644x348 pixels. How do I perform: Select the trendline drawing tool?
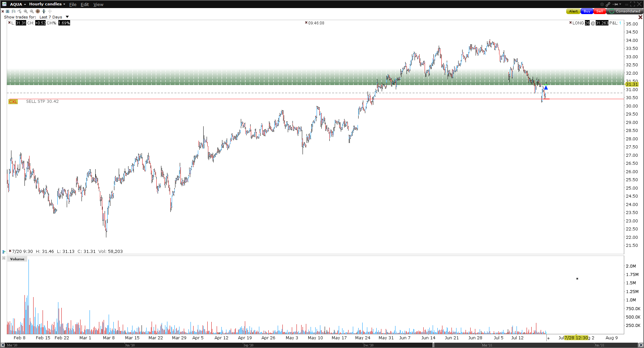19,11
